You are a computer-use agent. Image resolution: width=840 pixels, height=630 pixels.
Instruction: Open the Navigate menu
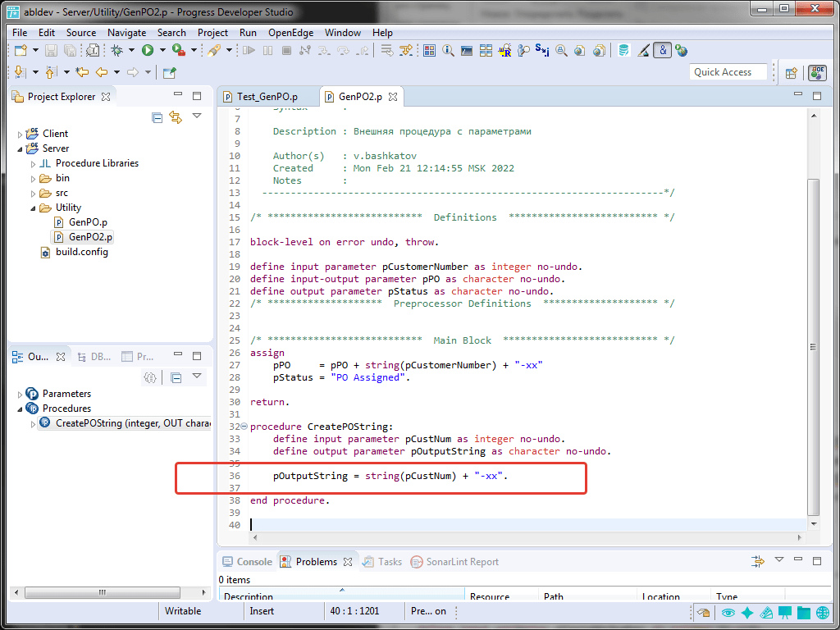(x=127, y=33)
